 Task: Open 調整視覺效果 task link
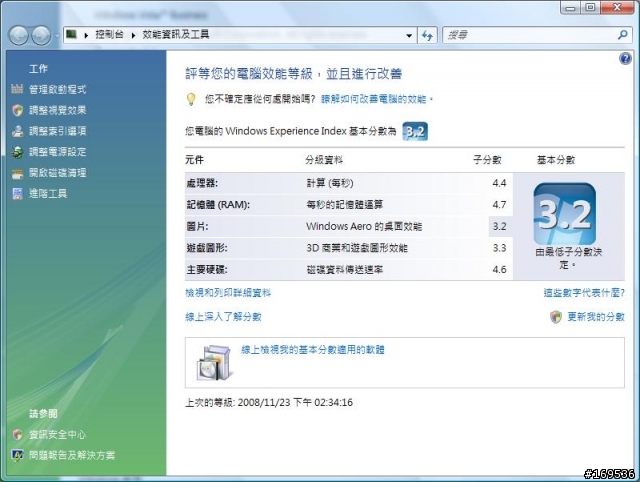tap(58, 110)
